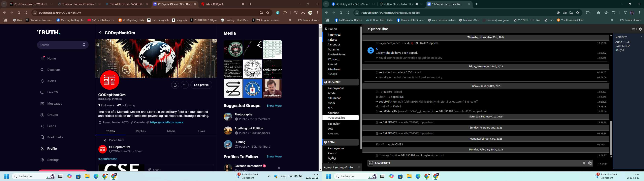Show more bookmarks chevron in right browser

point(612,20)
